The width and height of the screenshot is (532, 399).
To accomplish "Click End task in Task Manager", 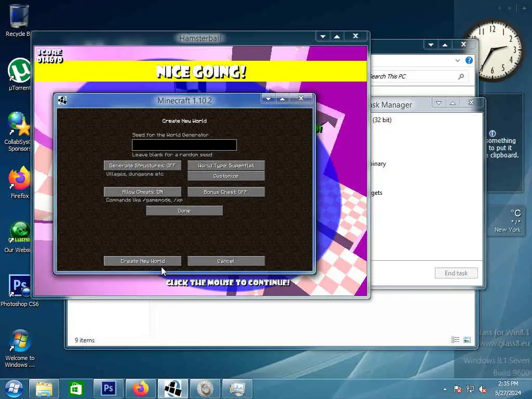I will 456,273.
